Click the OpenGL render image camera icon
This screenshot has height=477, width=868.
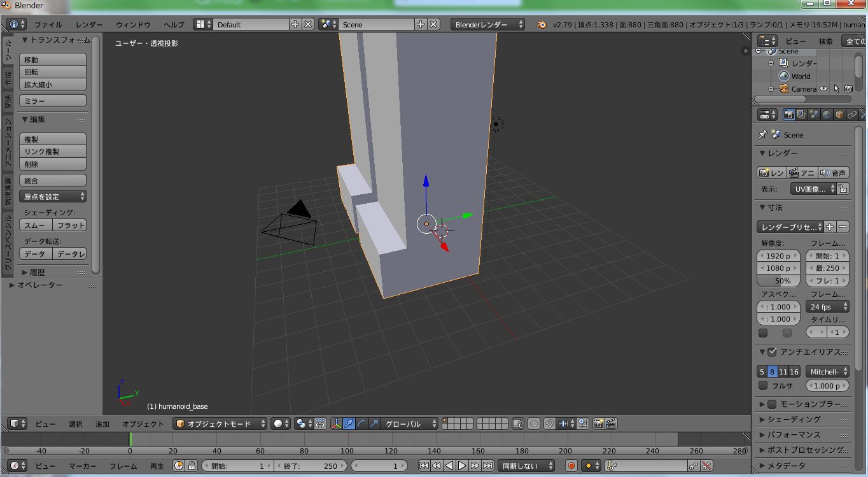tap(598, 424)
